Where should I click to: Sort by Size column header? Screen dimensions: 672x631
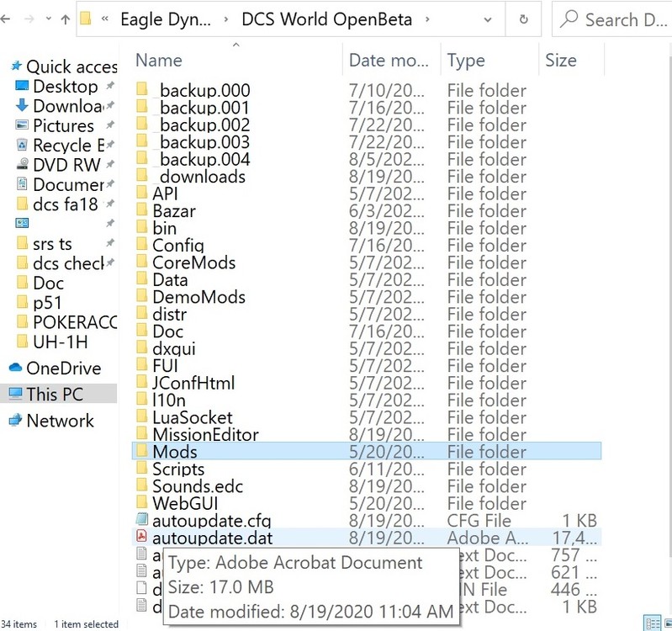pyautogui.click(x=561, y=61)
